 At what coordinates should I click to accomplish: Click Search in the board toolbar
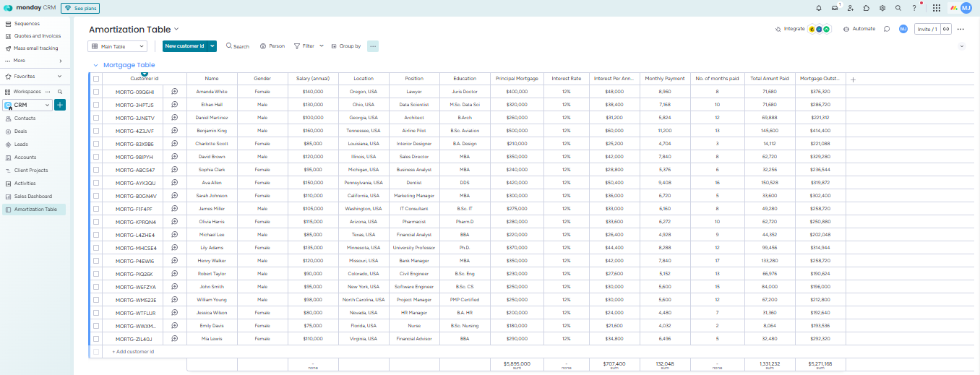click(238, 46)
